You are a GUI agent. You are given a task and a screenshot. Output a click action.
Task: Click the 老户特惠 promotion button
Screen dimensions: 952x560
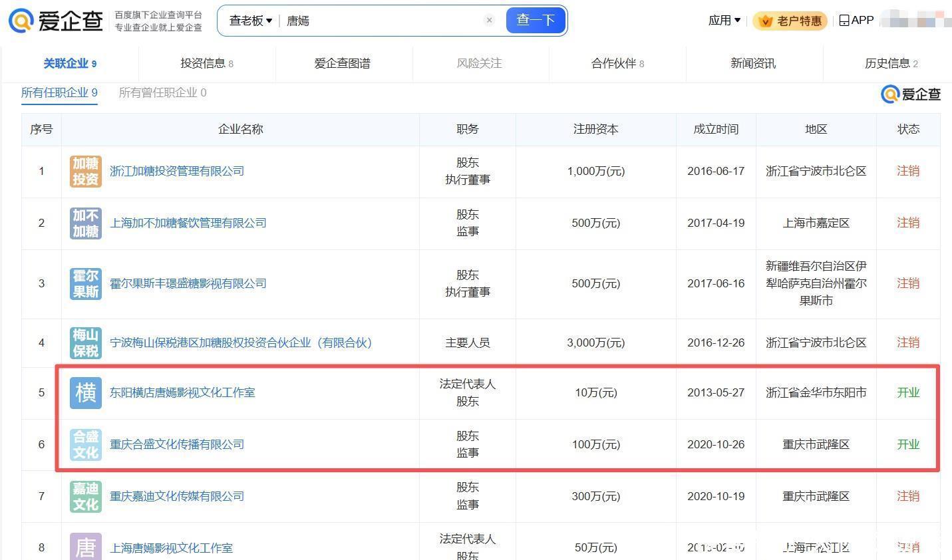coord(790,21)
